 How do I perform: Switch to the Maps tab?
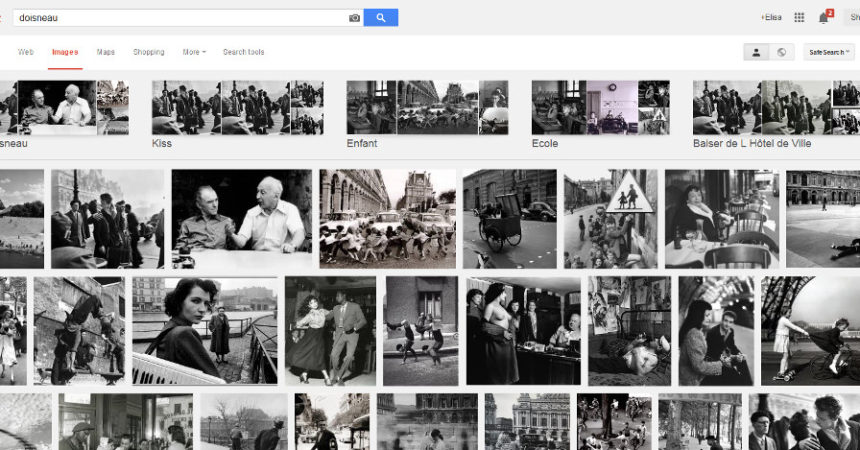tap(105, 52)
